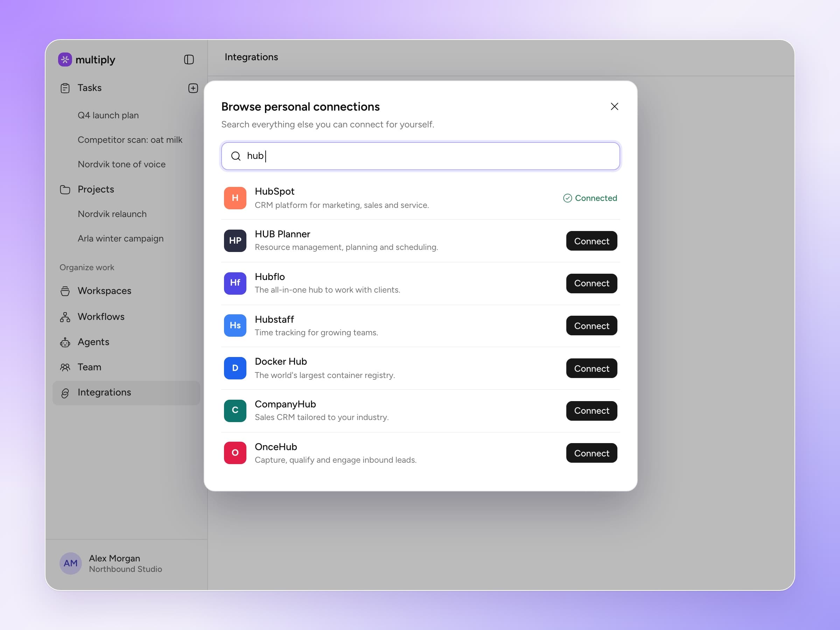This screenshot has width=840, height=630.
Task: Connect HUB Planner
Action: tap(591, 241)
